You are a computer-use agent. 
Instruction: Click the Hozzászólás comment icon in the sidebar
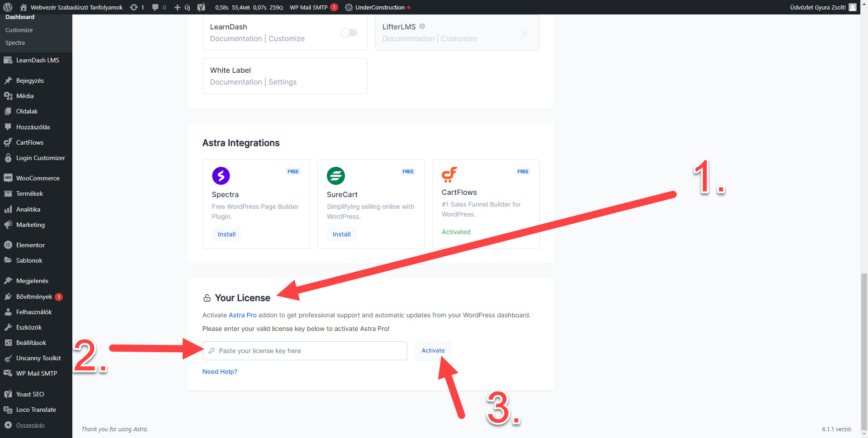coord(8,127)
